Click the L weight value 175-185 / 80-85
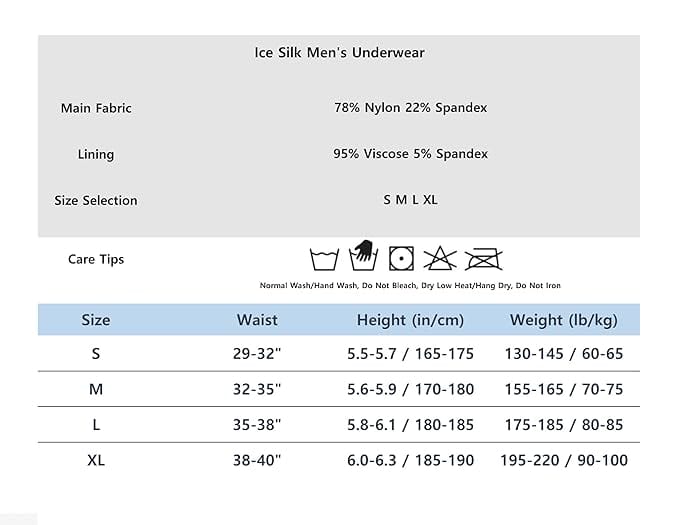The image size is (679, 525). point(563,425)
